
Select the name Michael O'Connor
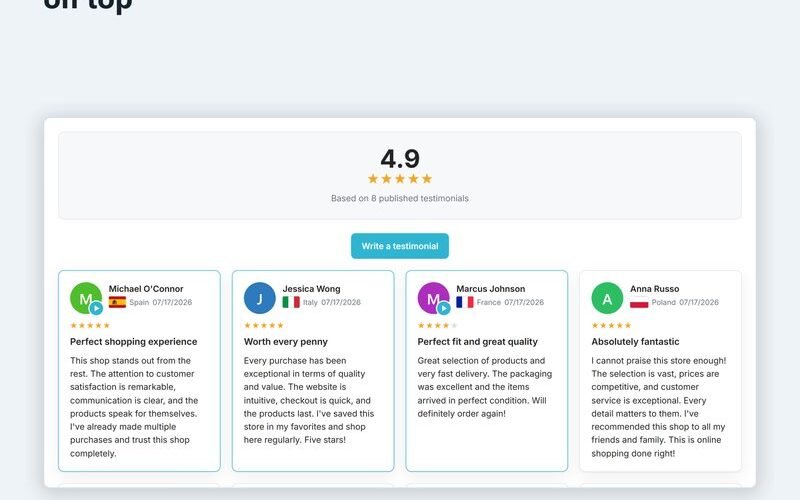pyautogui.click(x=146, y=289)
